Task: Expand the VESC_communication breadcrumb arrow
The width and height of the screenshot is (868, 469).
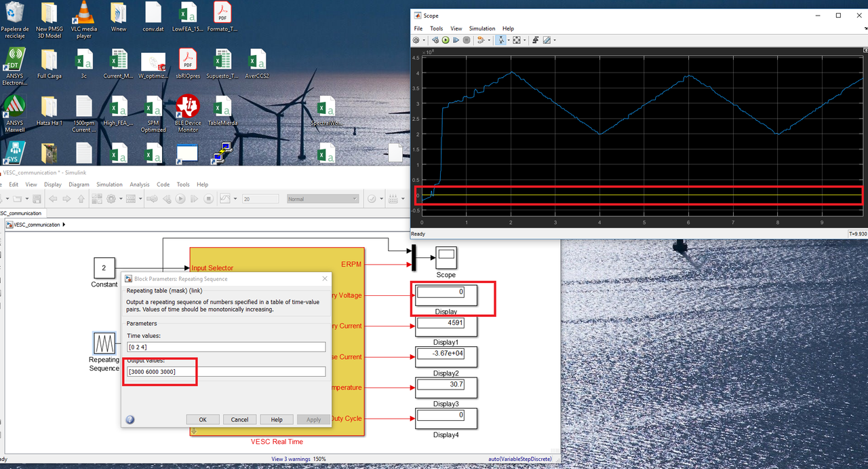Action: pyautogui.click(x=64, y=224)
